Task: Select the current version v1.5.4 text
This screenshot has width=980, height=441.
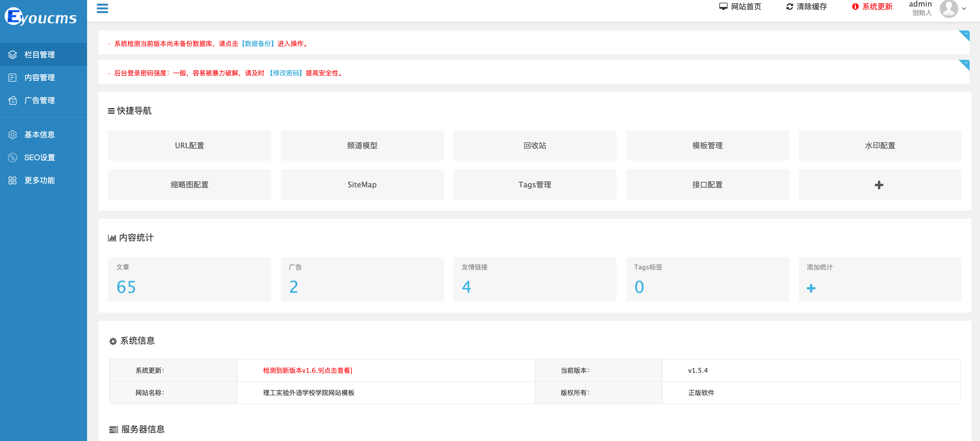Action: [698, 370]
